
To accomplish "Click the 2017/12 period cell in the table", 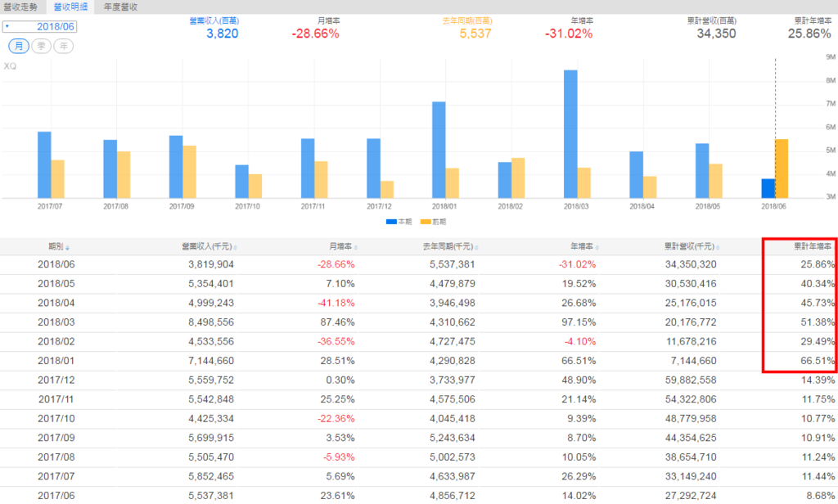I will pos(56,380).
